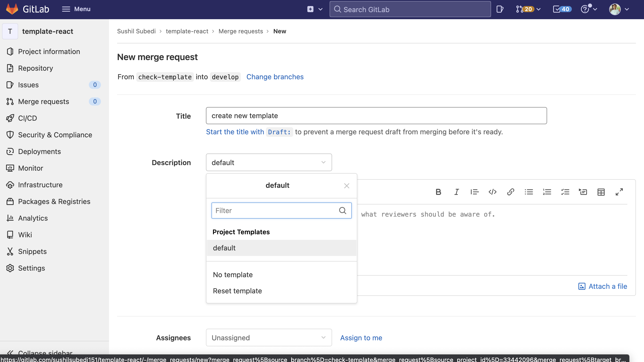644x362 pixels.
Task: Open the Description template dropdown
Action: click(269, 162)
